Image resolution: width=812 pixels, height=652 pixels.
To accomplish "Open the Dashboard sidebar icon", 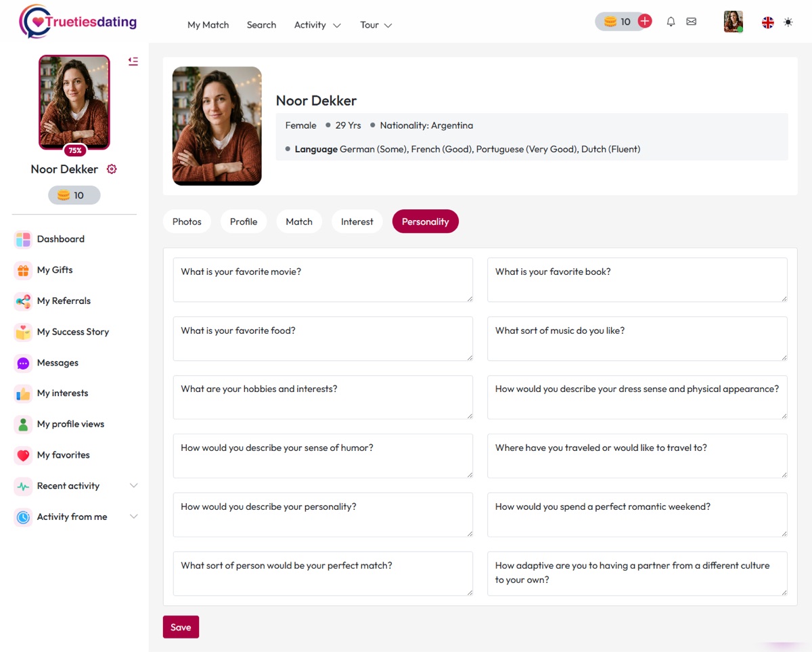I will 23,239.
